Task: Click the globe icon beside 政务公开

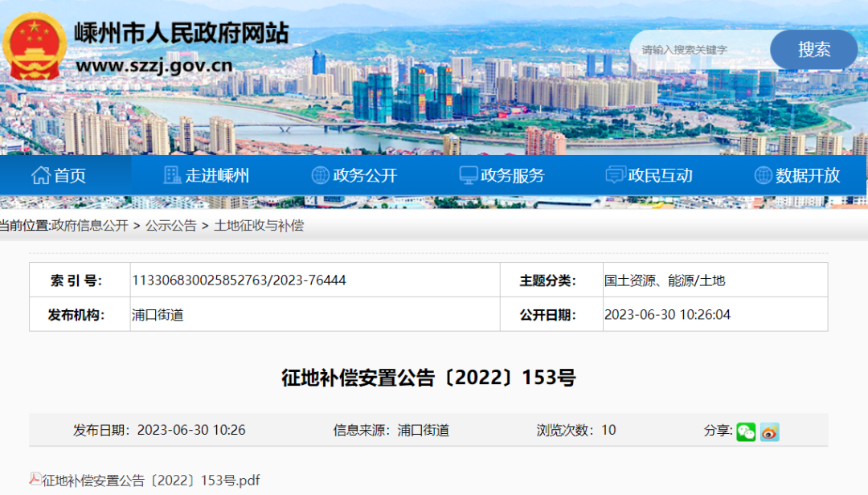Action: coord(320,175)
